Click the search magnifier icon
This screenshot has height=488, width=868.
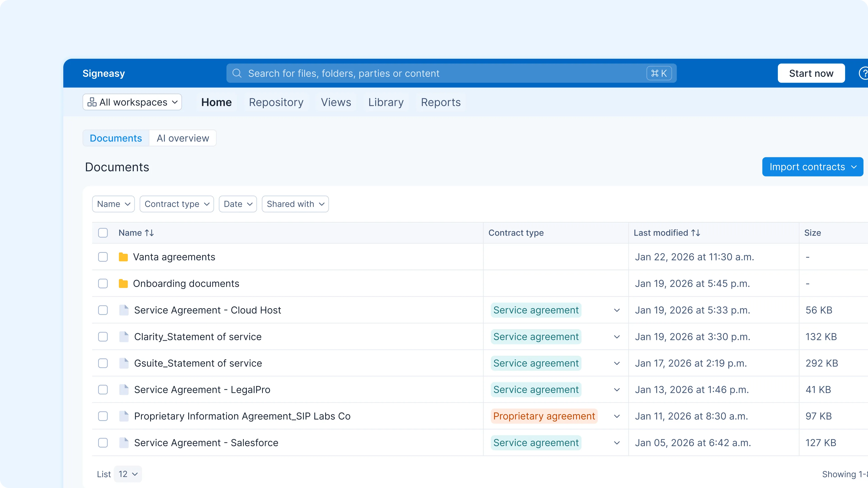click(x=237, y=73)
